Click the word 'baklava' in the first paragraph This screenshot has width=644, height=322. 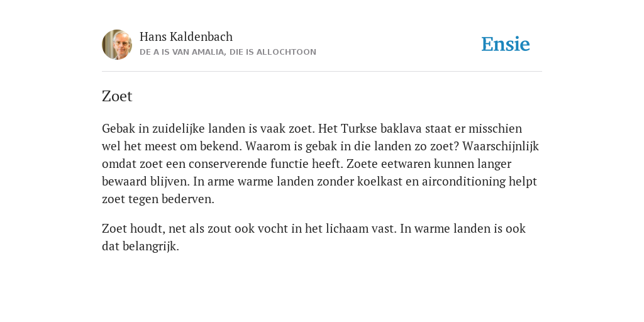tap(401, 128)
